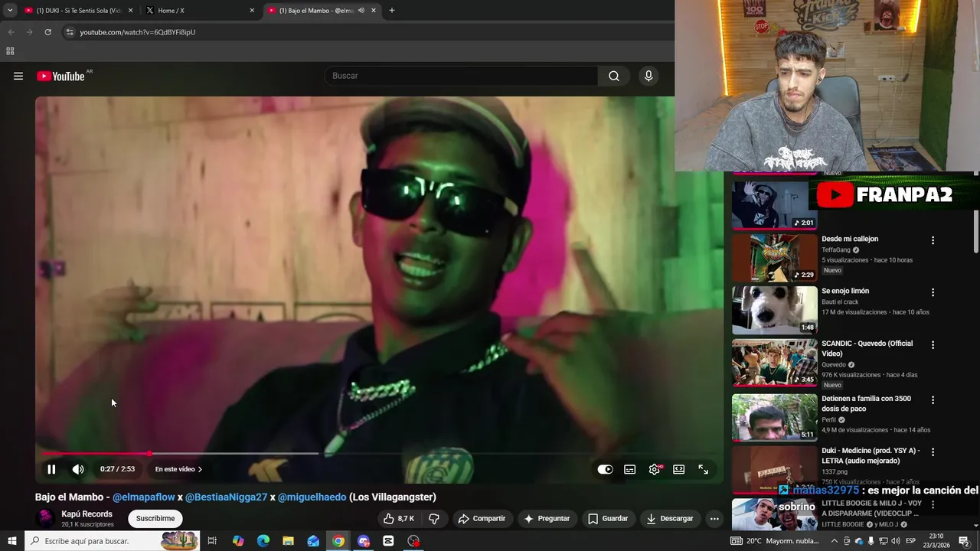Screen dimensions: 980x551
Task: Open Microsoft Edge from taskbar
Action: click(x=263, y=541)
